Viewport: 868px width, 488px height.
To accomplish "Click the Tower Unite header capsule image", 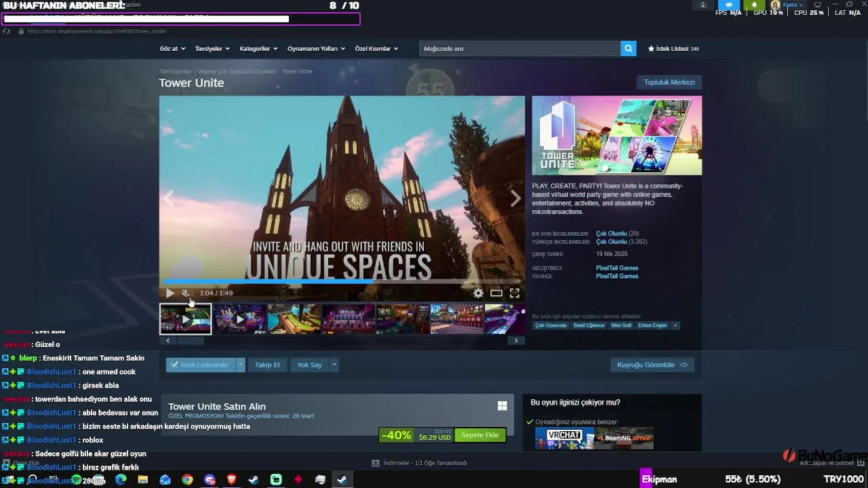I will [x=617, y=136].
